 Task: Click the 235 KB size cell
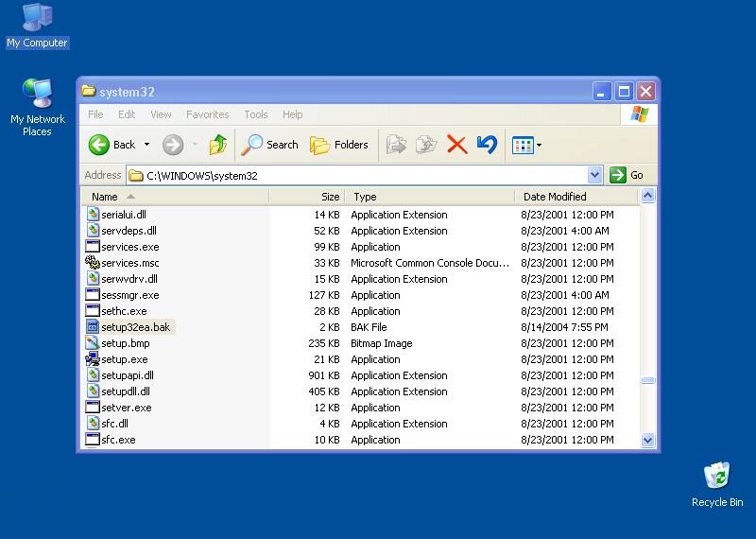coord(324,343)
